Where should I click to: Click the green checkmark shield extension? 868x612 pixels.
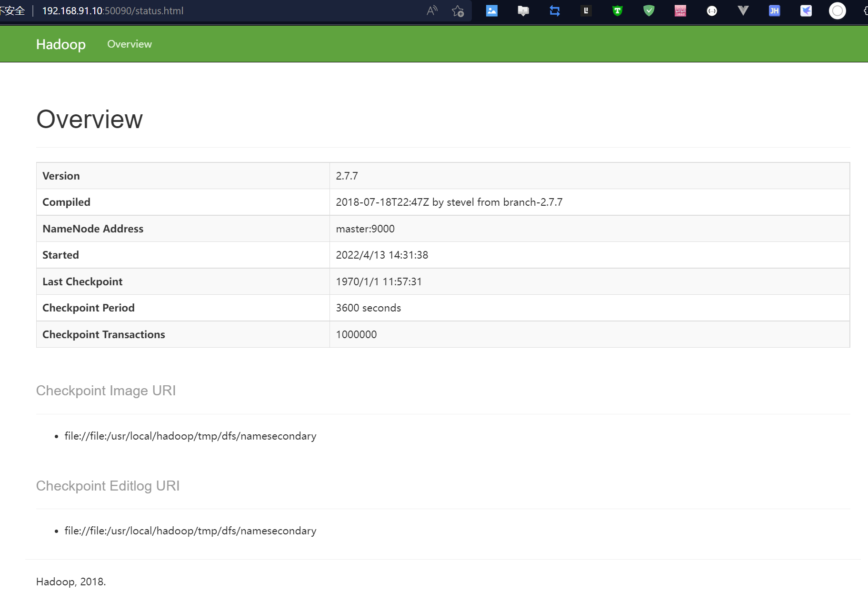pyautogui.click(x=649, y=10)
